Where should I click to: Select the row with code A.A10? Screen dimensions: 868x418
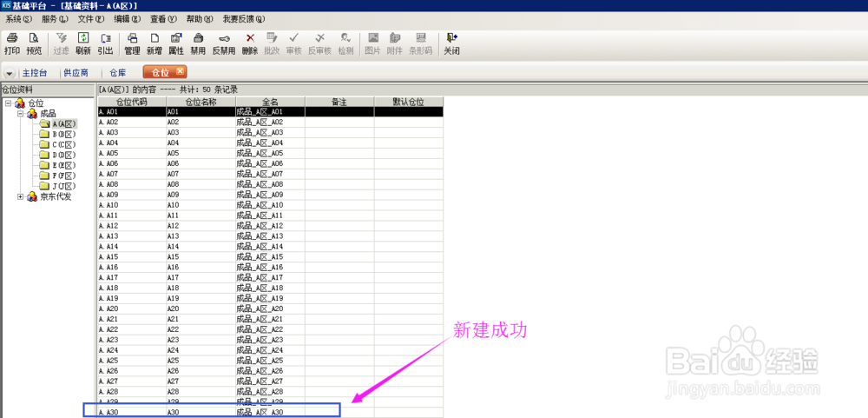[x=270, y=205]
